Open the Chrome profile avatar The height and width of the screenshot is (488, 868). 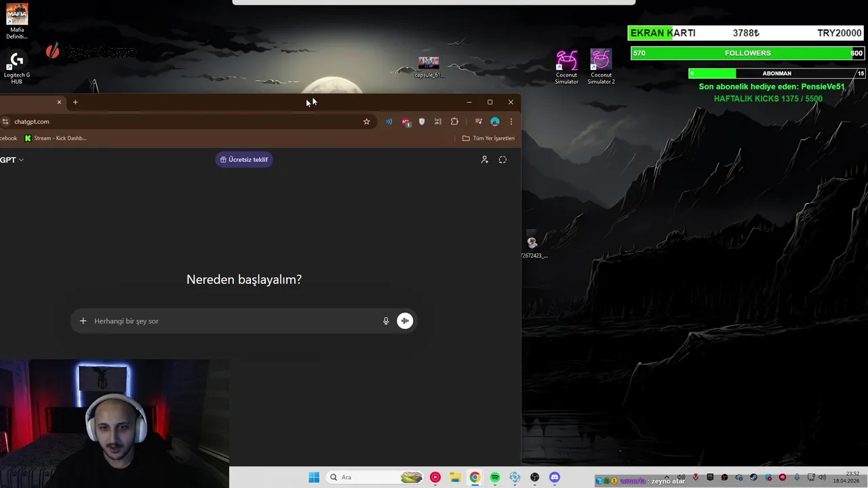[x=495, y=121]
